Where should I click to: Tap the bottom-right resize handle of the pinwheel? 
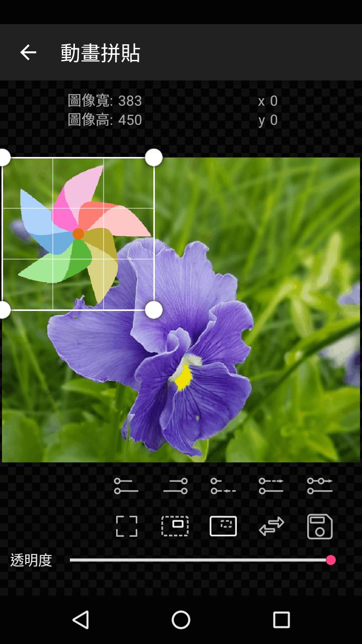pyautogui.click(x=153, y=310)
